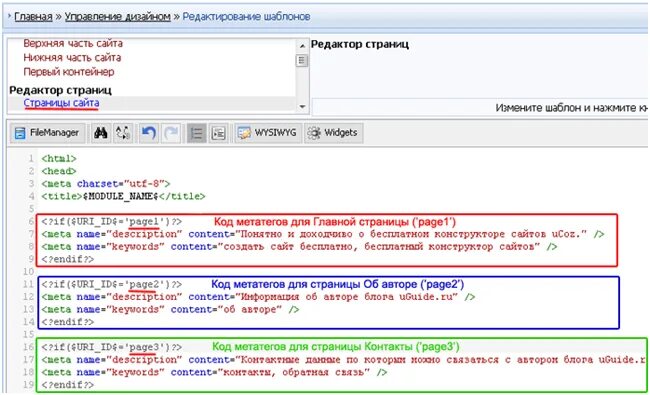Click the find and replace icon

pyautogui.click(x=123, y=133)
